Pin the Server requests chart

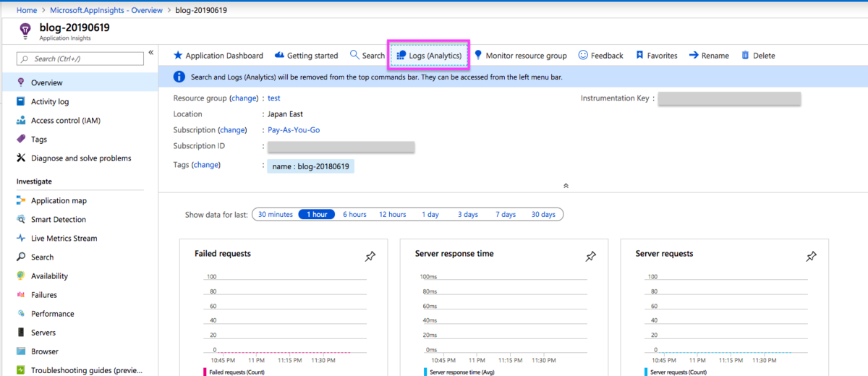click(x=811, y=256)
